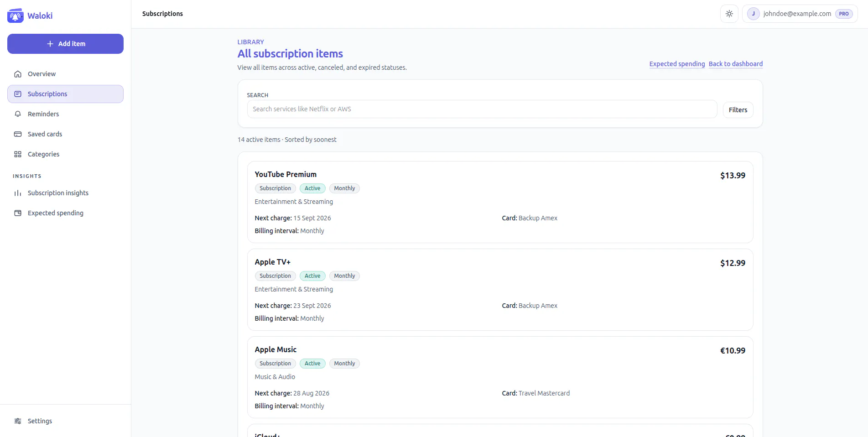Click the Saved cards credit card icon
Image resolution: width=868 pixels, height=437 pixels.
tap(18, 134)
